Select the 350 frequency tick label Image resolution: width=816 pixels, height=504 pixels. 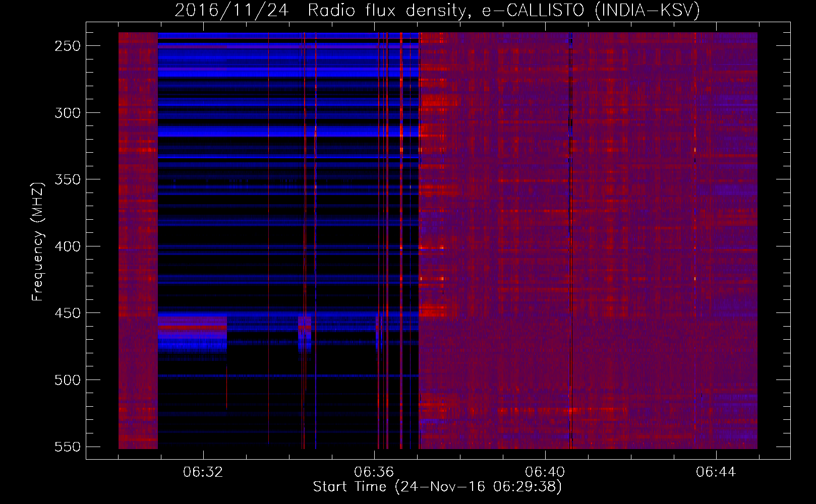[x=68, y=179]
